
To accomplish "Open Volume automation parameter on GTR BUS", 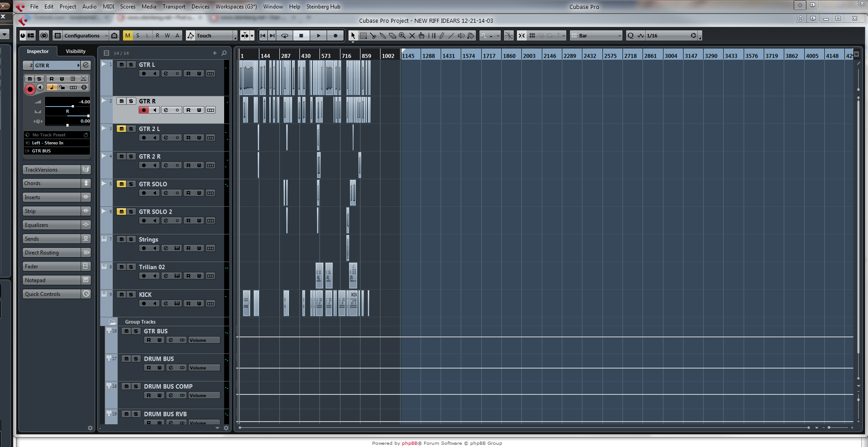I will (x=204, y=340).
